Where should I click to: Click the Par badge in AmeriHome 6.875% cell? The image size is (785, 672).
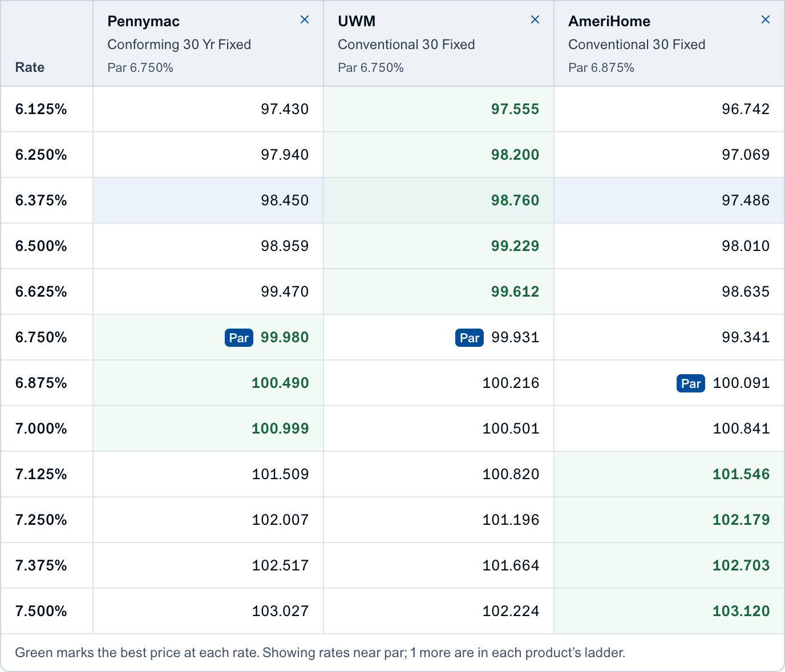tap(691, 383)
